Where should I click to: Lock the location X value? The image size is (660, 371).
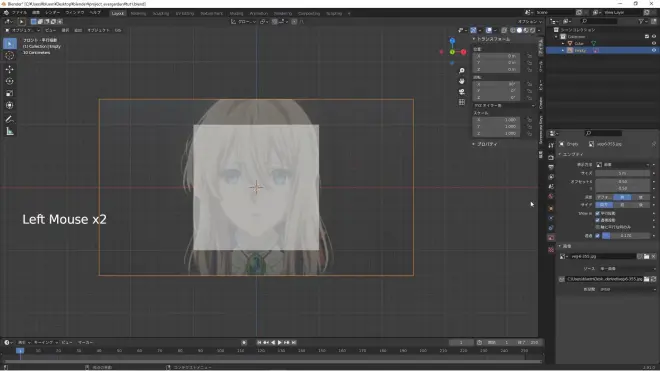pyautogui.click(x=529, y=56)
